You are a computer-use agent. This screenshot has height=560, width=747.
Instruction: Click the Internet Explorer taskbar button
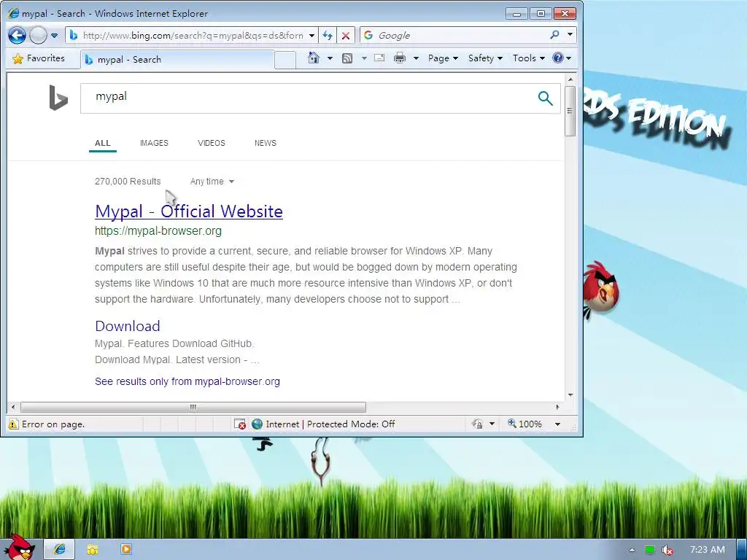click(x=60, y=549)
